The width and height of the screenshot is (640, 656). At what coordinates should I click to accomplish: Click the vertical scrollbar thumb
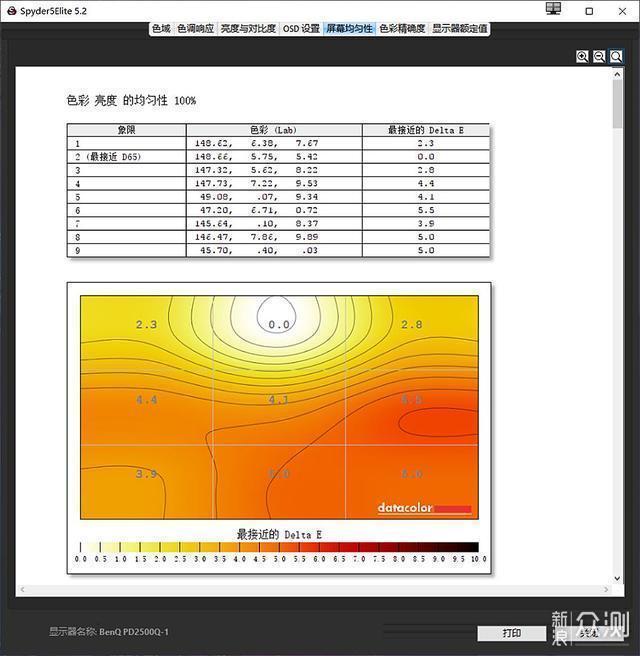coord(617,104)
